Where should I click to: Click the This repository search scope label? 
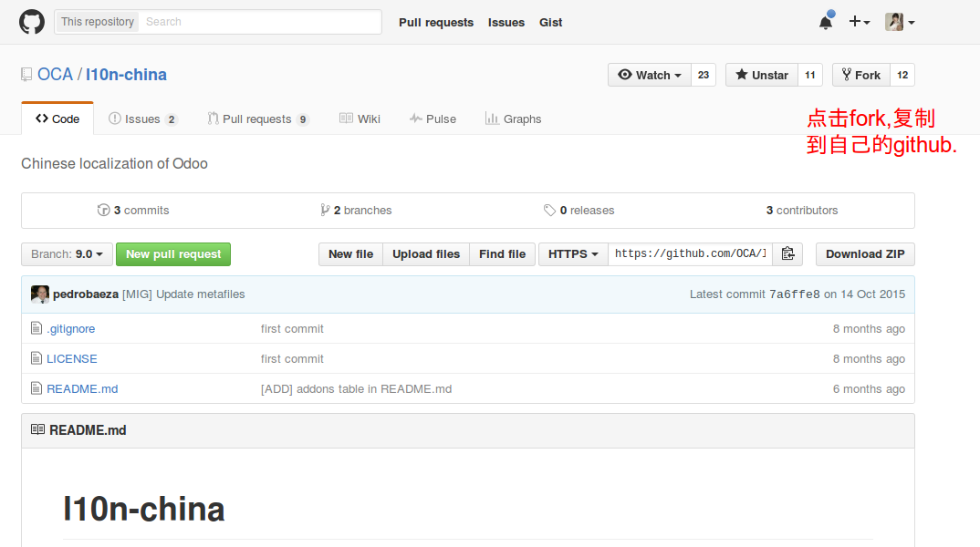98,22
